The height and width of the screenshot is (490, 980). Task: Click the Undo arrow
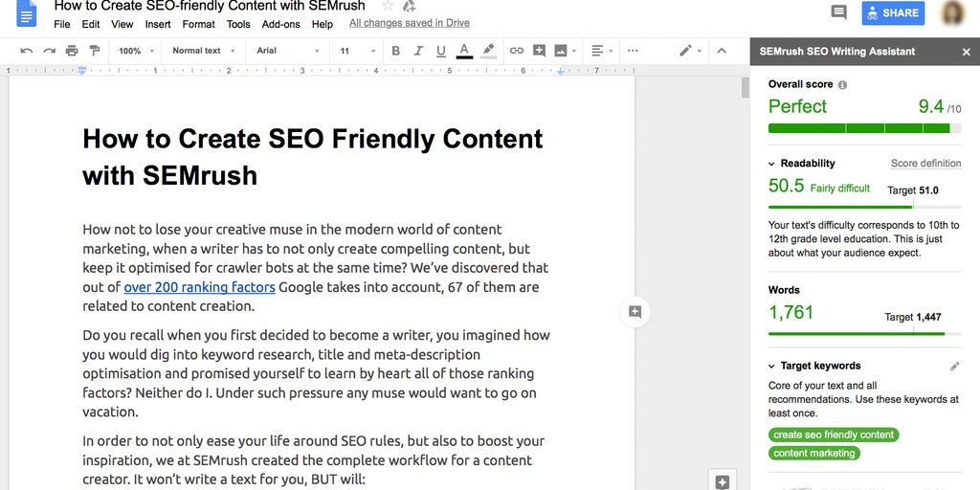pyautogui.click(x=26, y=51)
